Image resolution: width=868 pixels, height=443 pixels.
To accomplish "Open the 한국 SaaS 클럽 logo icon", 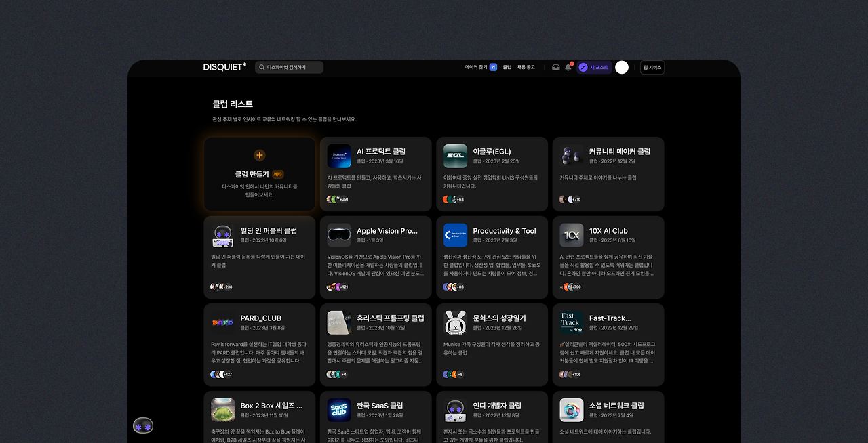I will [339, 410].
